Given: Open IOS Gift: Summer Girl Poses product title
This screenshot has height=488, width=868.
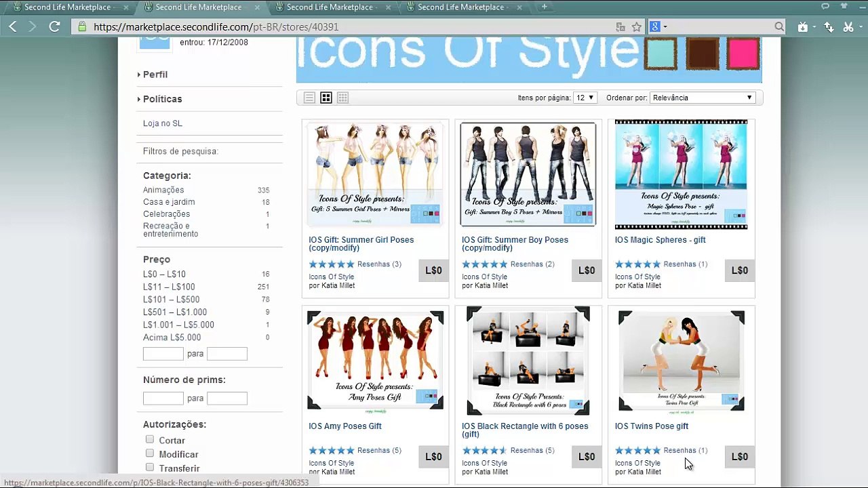Looking at the screenshot, I should pyautogui.click(x=361, y=244).
